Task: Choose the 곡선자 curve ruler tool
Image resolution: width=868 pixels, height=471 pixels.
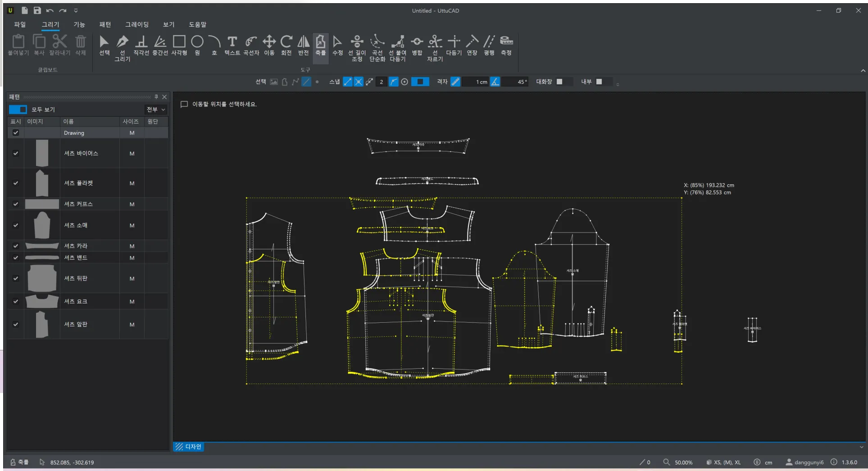Action: [251, 46]
